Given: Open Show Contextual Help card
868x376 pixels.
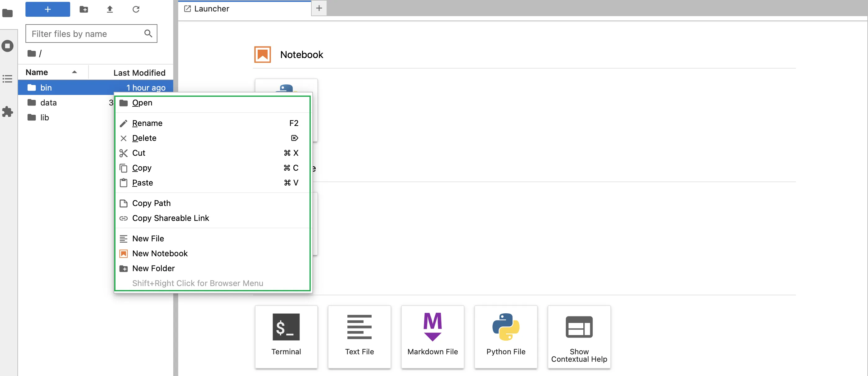Looking at the screenshot, I should pos(579,337).
